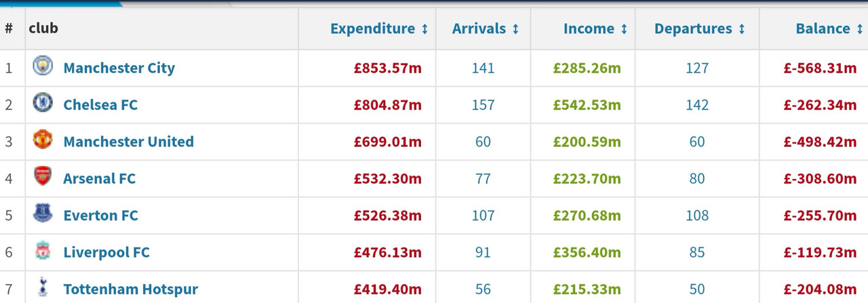Screen dimensions: 868x303
Task: Click the Liverpool FC club crest
Action: coord(43,251)
